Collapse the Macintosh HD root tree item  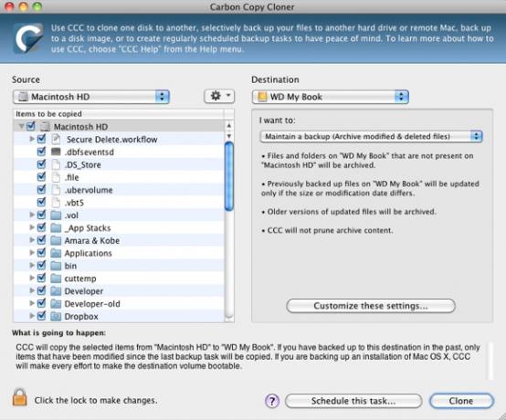(21, 126)
